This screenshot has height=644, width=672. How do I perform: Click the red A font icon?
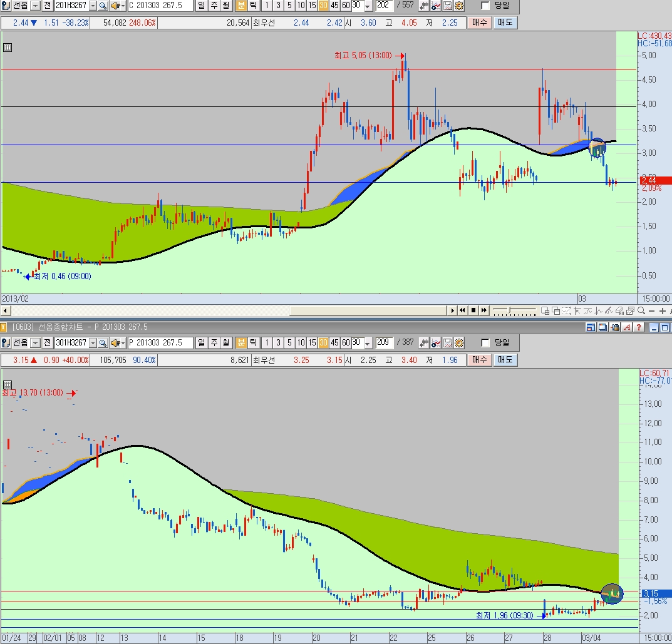click(627, 327)
